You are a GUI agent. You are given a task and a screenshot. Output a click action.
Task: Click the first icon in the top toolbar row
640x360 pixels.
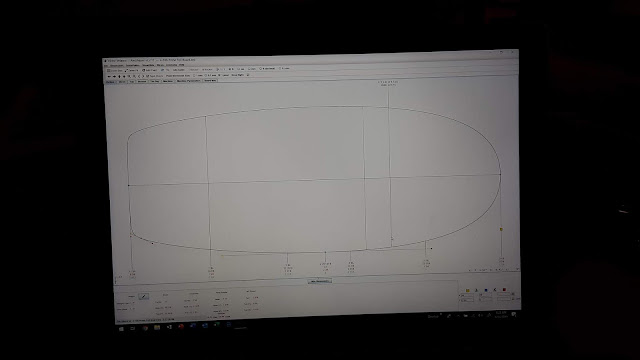click(108, 70)
